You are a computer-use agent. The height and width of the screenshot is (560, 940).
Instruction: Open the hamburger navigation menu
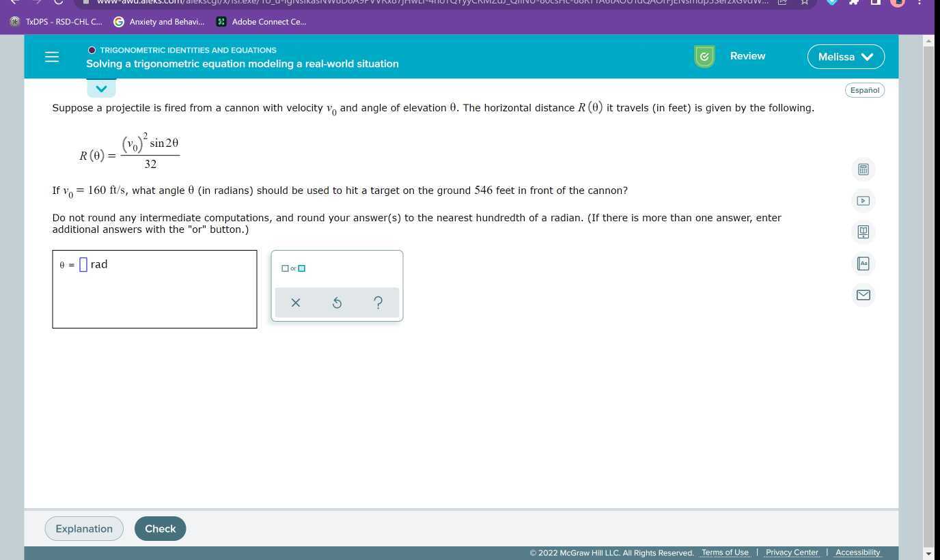click(51, 57)
